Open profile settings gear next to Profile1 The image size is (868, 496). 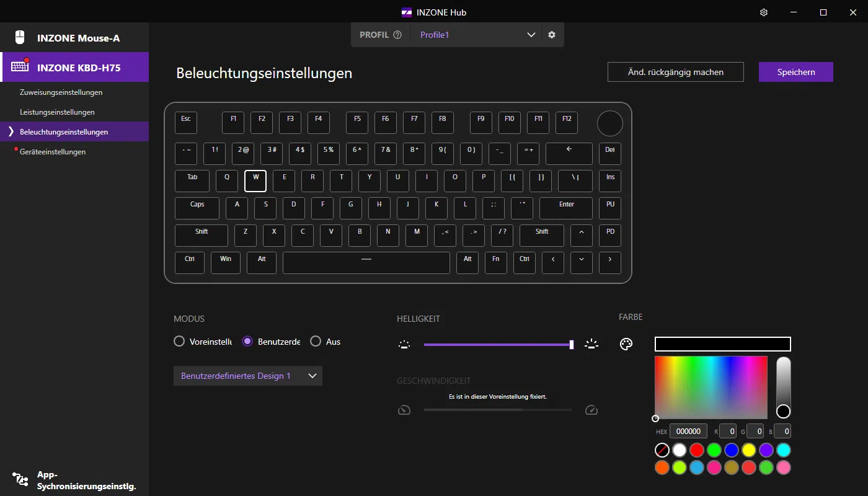[552, 35]
